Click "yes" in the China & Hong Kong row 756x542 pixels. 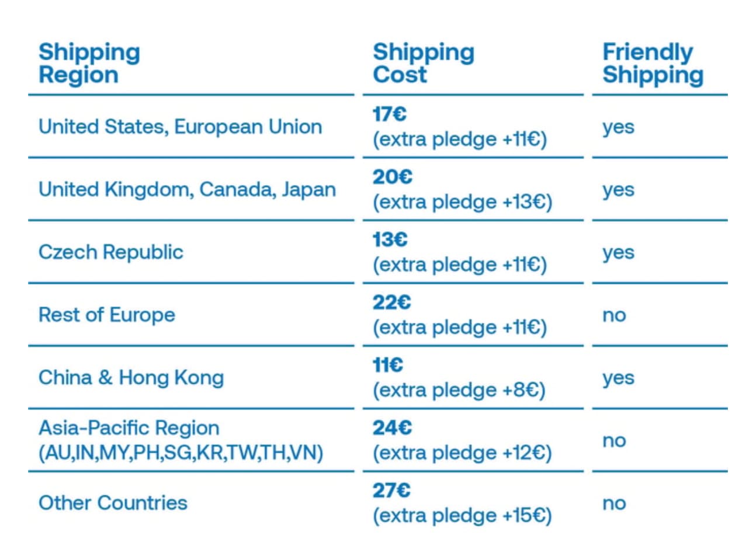(618, 378)
